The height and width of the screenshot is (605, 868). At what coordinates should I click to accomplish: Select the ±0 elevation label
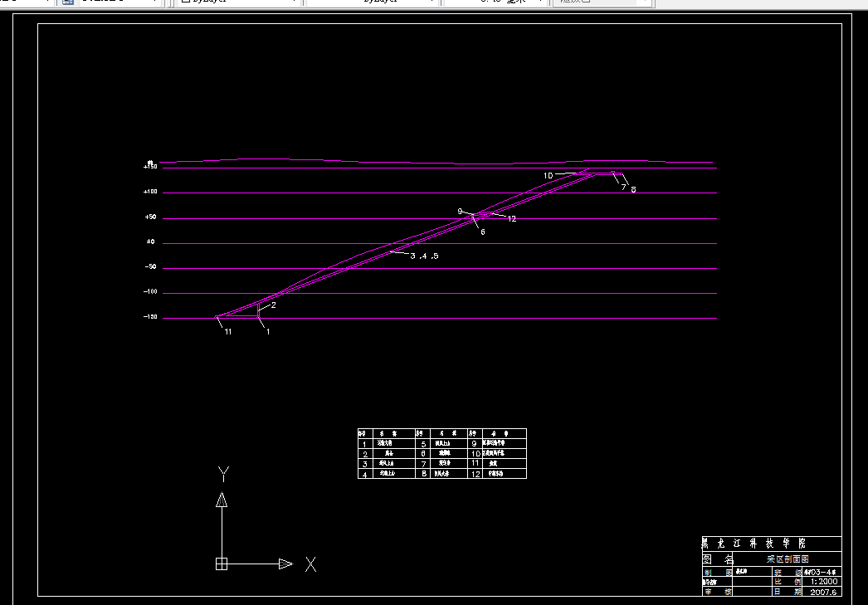tap(150, 242)
